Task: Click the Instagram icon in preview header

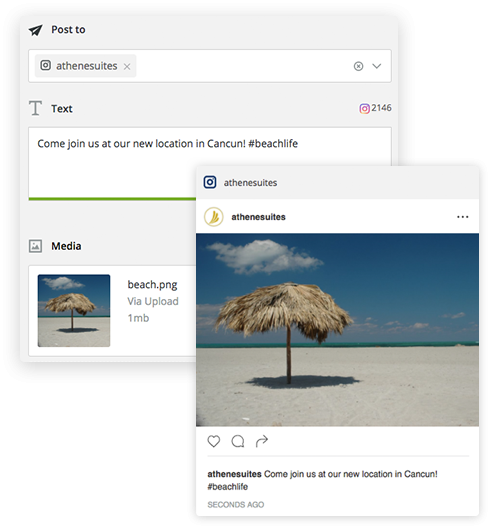Action: 210,182
